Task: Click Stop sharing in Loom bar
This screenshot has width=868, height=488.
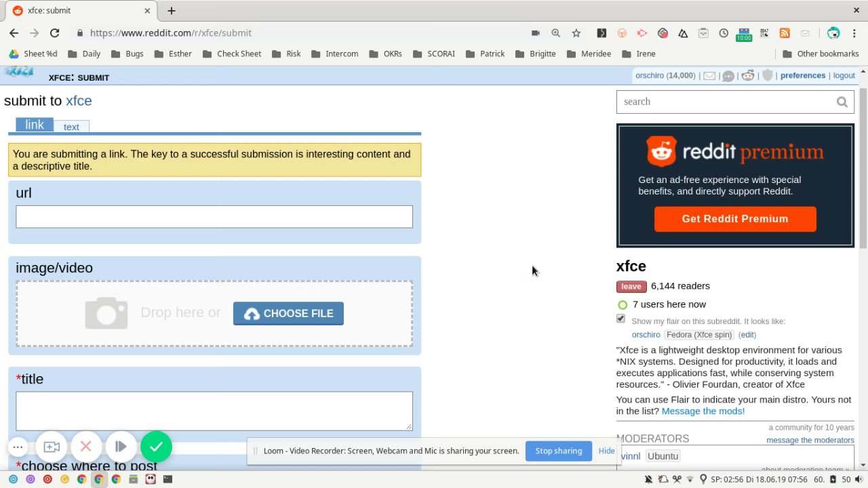Action: 559,451
